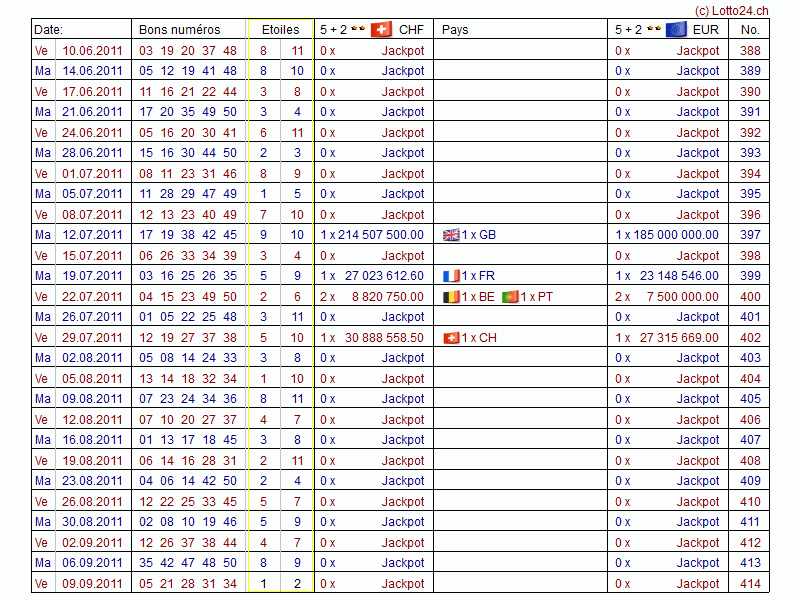Viewport: 800px width, 600px height.
Task: Select draw number 400
Action: point(750,297)
